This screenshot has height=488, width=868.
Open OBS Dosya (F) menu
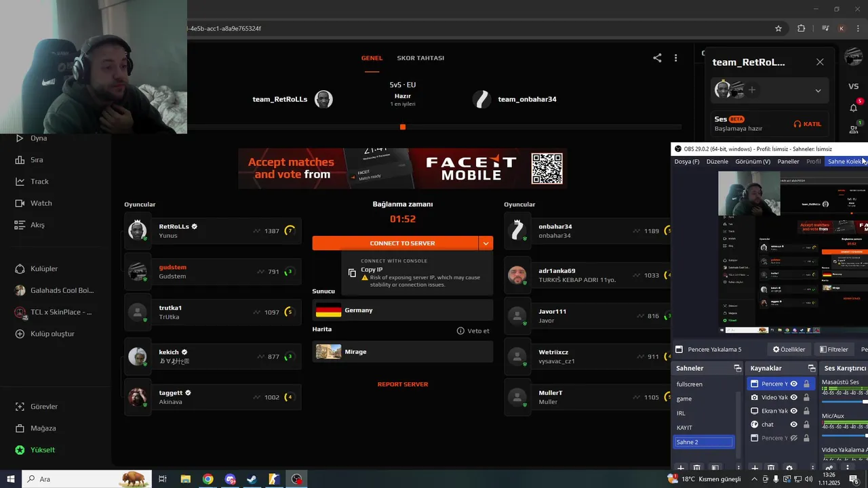[687, 161]
